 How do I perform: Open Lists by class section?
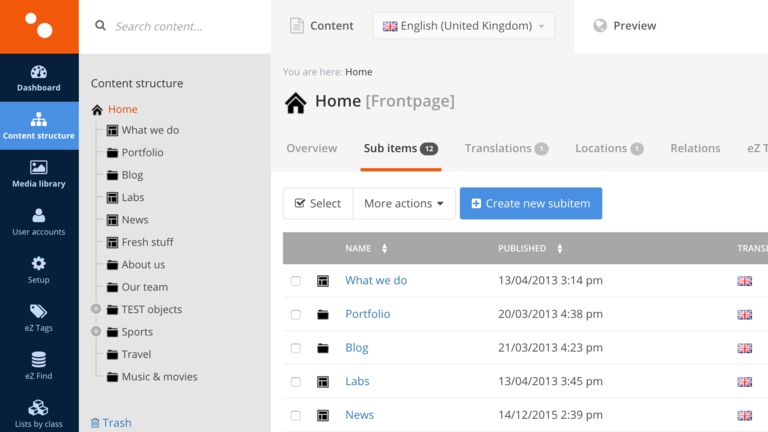pos(39,414)
